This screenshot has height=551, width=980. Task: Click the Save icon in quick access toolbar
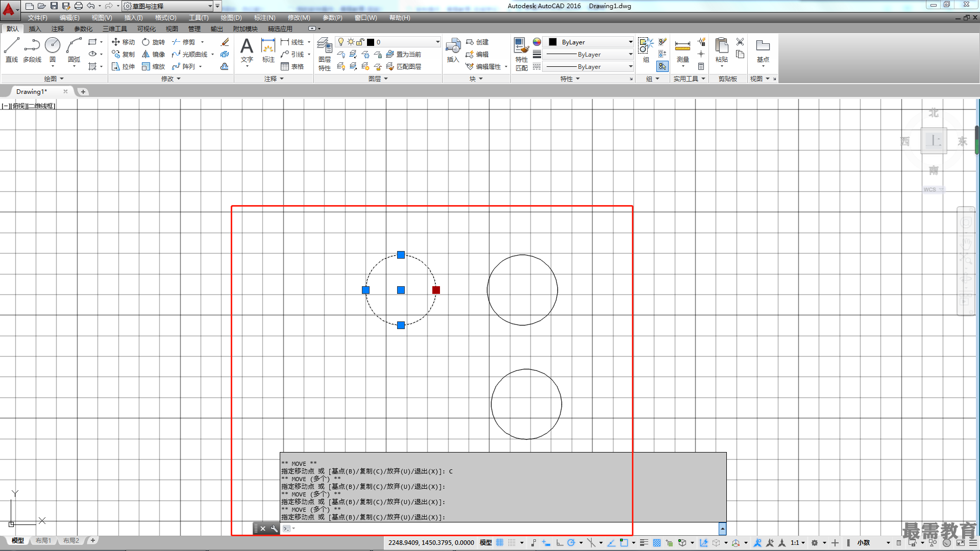[54, 6]
